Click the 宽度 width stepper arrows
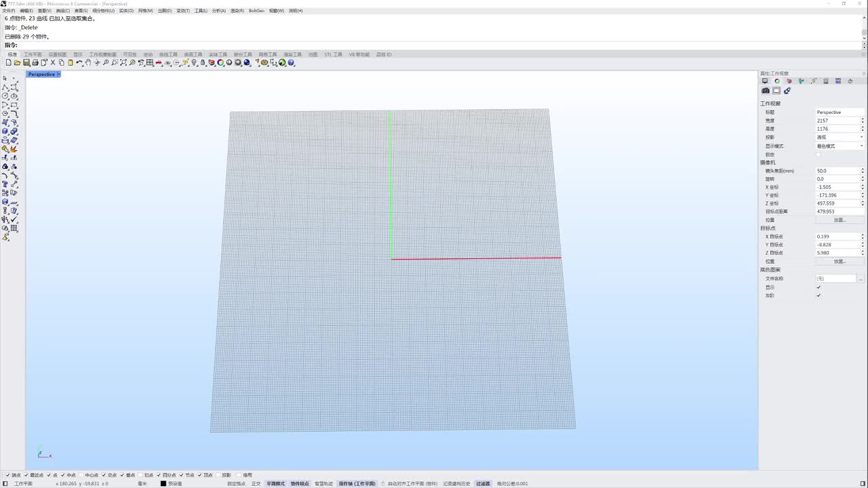 (x=863, y=121)
